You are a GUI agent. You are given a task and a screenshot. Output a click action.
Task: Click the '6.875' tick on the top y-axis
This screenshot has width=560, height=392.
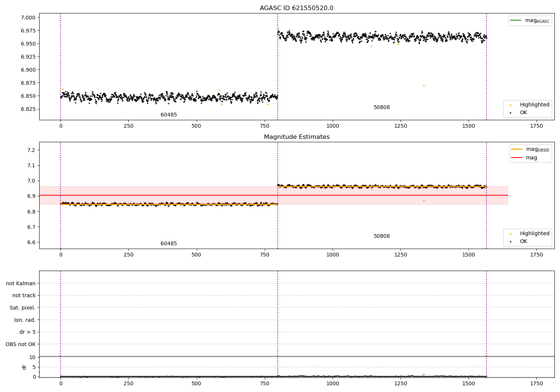[28, 83]
